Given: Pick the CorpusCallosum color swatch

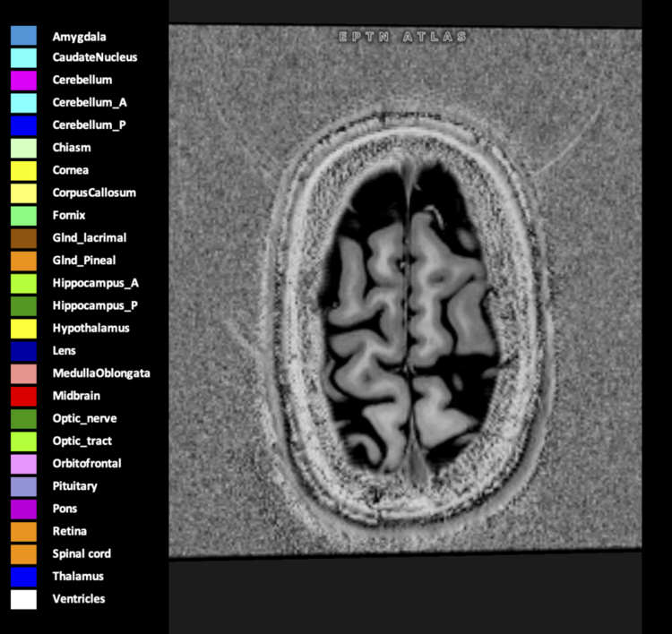Looking at the screenshot, I should click(x=23, y=193).
